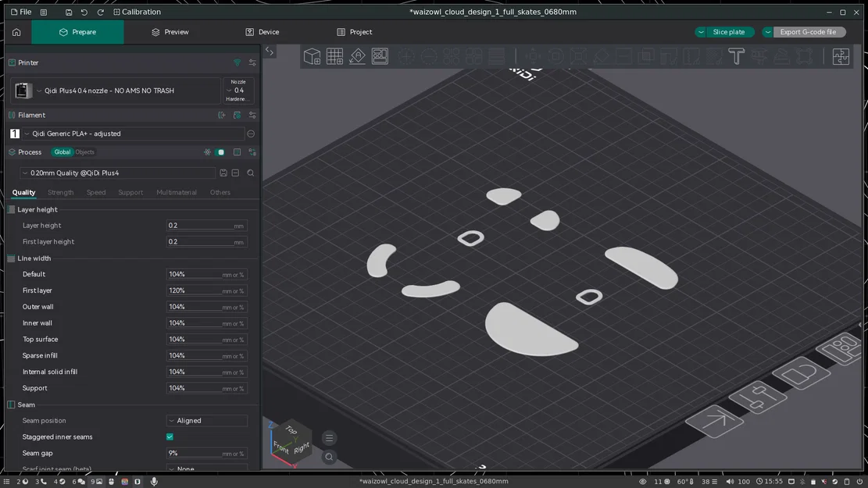The width and height of the screenshot is (868, 488).
Task: Click the microphone icon in taskbar
Action: point(154,482)
